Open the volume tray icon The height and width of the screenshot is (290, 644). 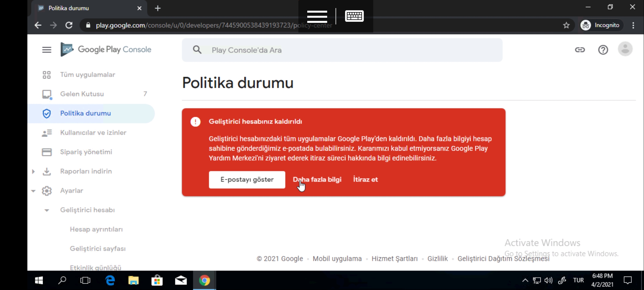pos(548,280)
